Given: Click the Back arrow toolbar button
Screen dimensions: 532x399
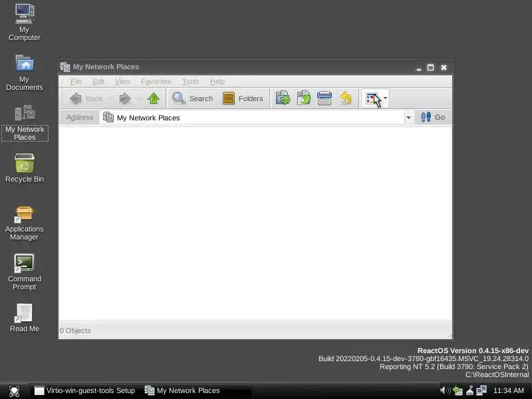Looking at the screenshot, I should coord(86,98).
